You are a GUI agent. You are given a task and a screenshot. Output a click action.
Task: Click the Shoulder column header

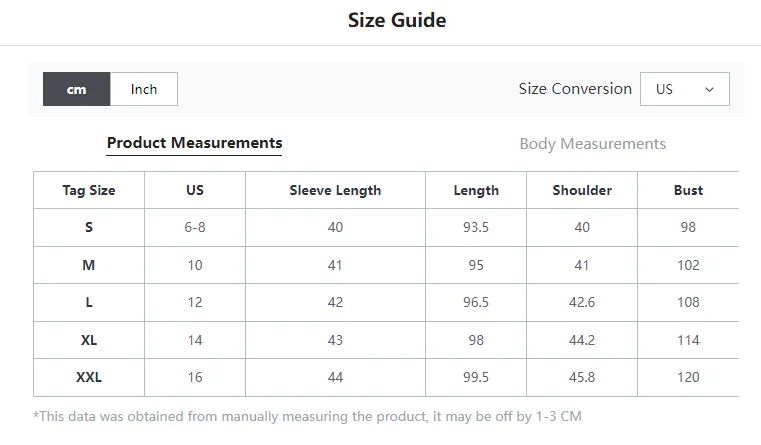[x=582, y=190]
